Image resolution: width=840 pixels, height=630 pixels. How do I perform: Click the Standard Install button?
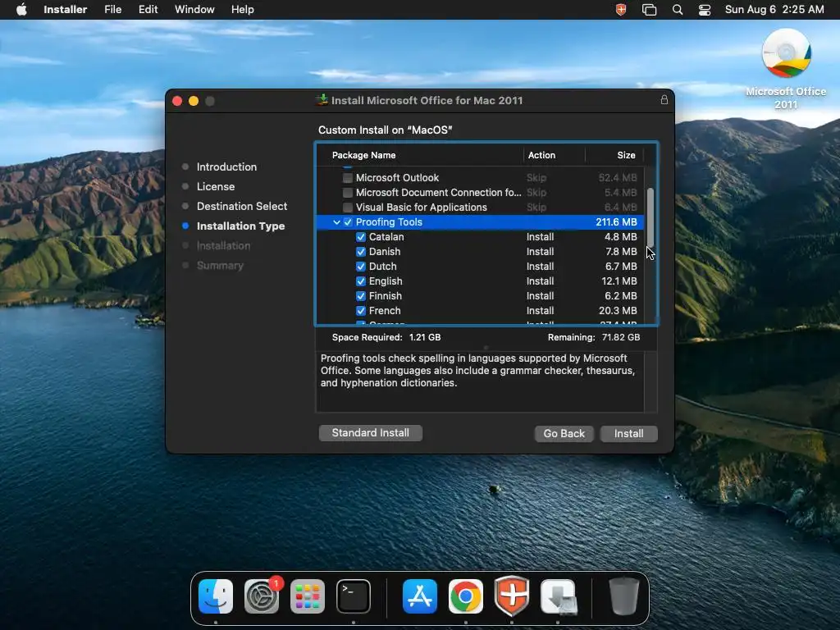tap(370, 433)
